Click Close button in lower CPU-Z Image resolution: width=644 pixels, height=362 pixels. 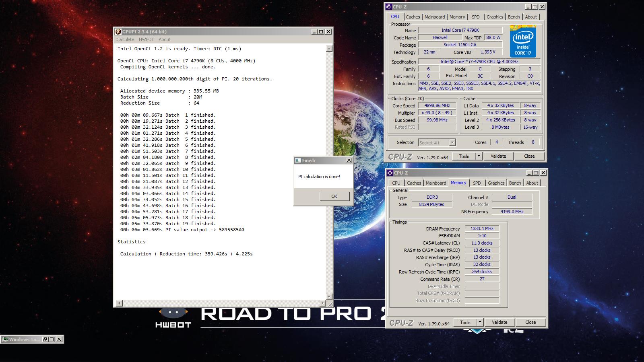(530, 322)
